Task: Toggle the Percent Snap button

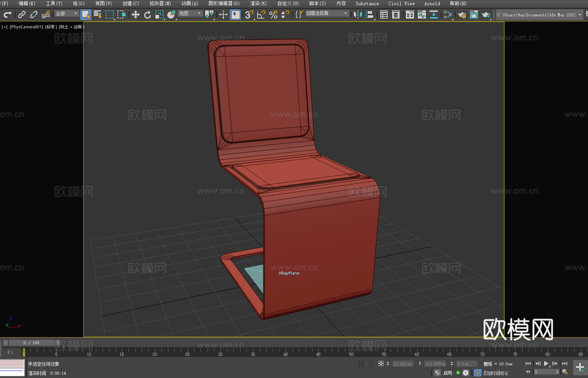Action: point(273,14)
